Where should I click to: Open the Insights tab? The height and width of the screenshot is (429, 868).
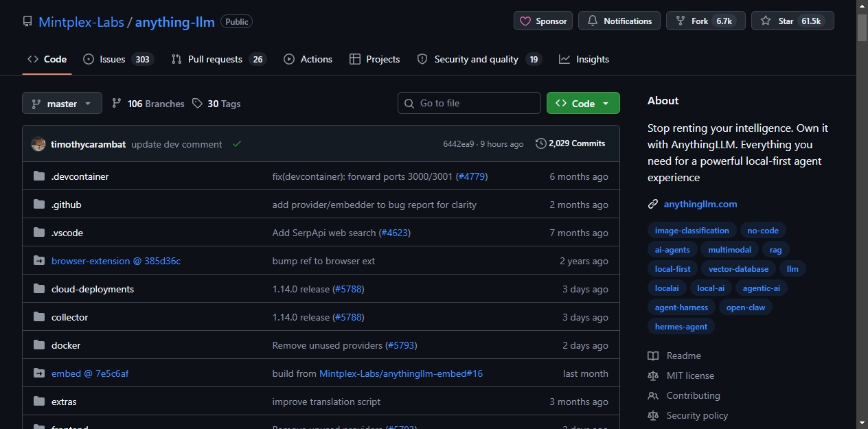(584, 59)
